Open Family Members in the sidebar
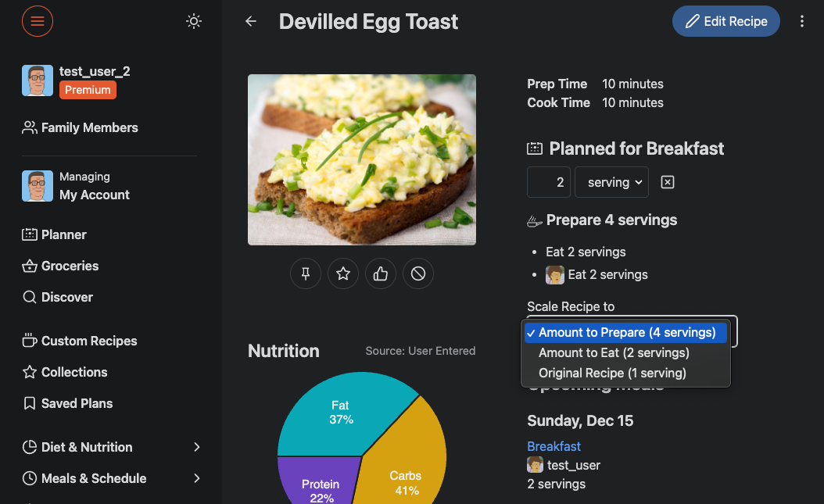824x504 pixels. (x=89, y=127)
